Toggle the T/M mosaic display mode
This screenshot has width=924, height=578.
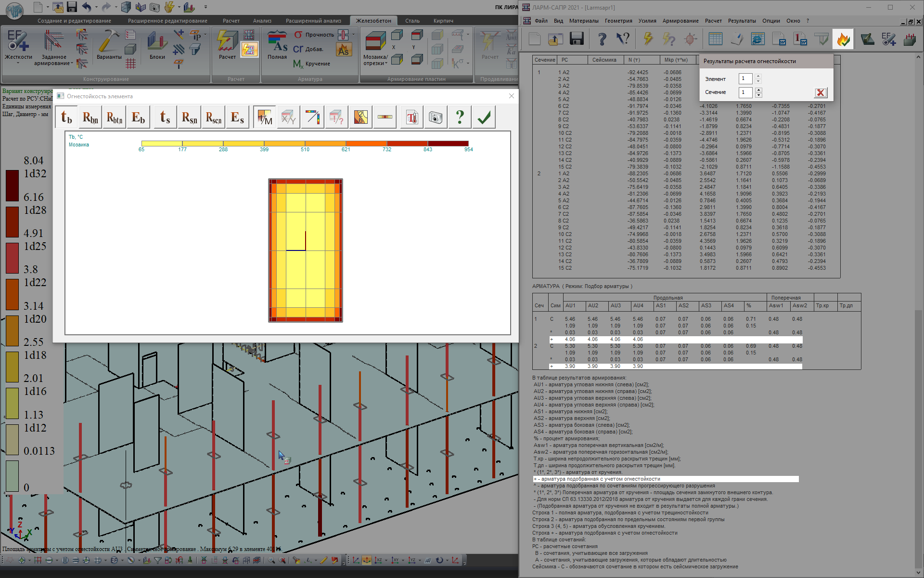[x=265, y=118]
